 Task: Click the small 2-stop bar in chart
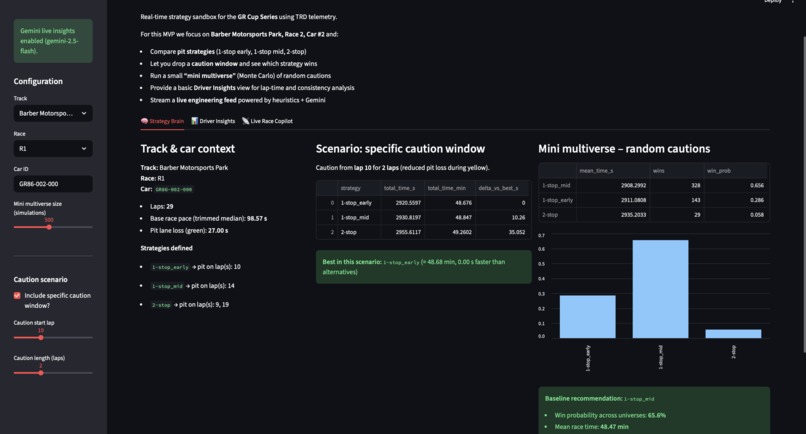(734, 334)
